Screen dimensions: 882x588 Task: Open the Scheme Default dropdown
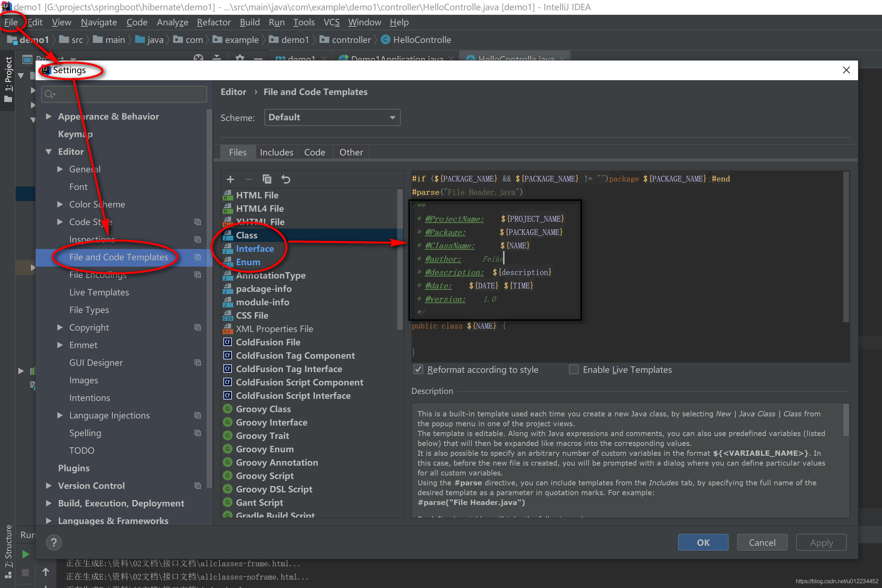point(332,117)
